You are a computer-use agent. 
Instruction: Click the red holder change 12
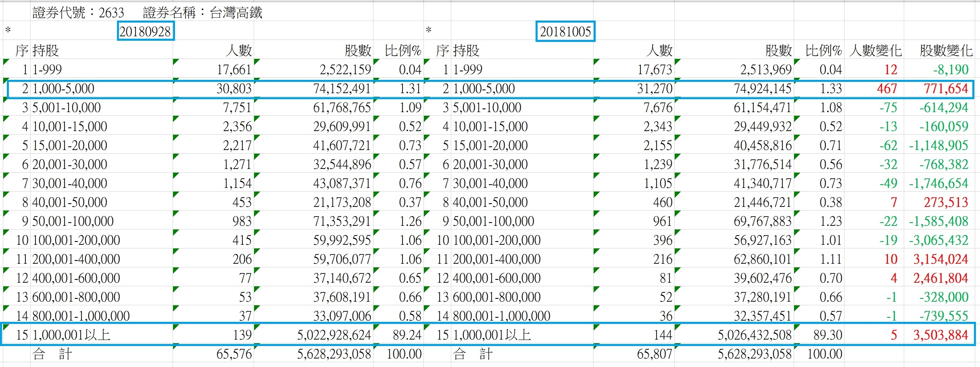(x=890, y=69)
